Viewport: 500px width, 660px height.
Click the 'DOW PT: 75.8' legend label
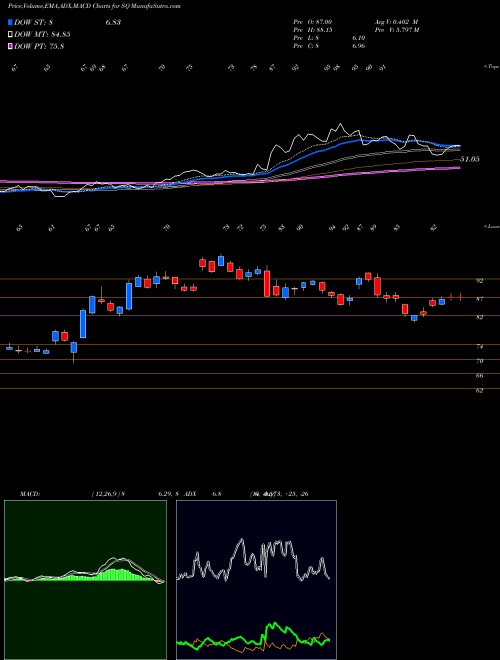point(39,46)
